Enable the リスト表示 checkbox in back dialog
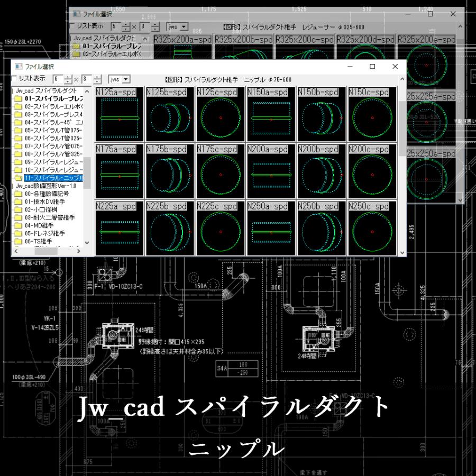 click(x=71, y=25)
